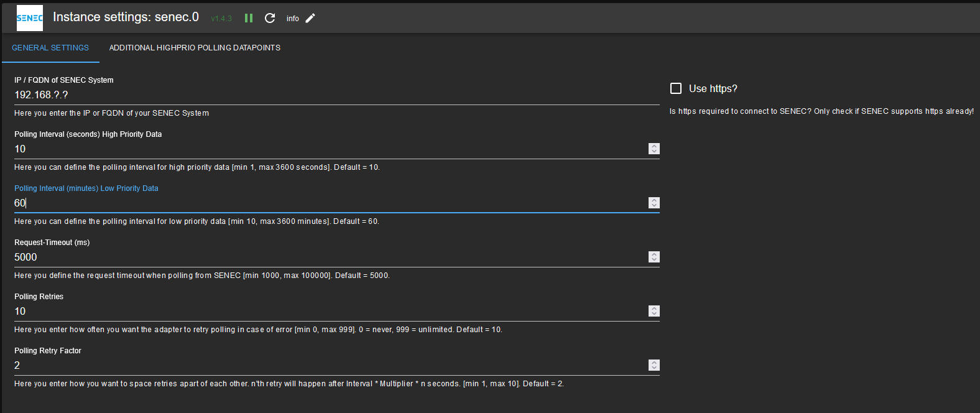Click the v1.4.3 version label
This screenshot has width=980, height=413.
click(221, 19)
